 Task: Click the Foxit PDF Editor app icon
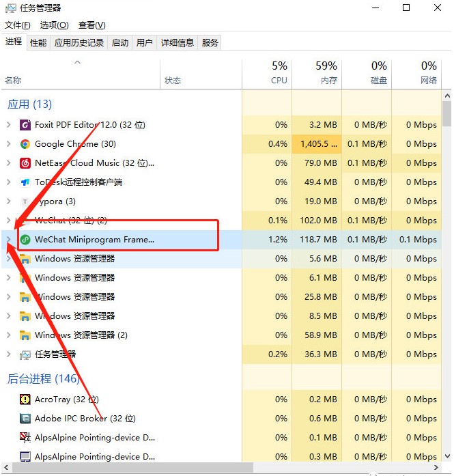click(25, 125)
